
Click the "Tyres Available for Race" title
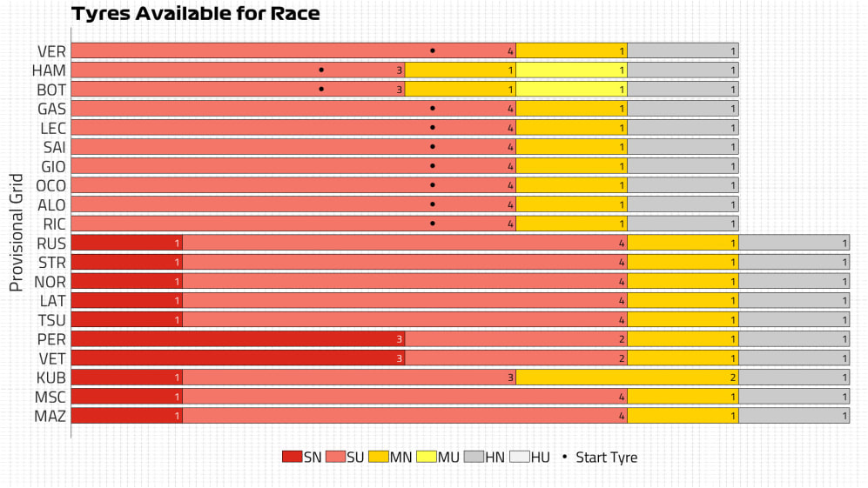[x=195, y=14]
